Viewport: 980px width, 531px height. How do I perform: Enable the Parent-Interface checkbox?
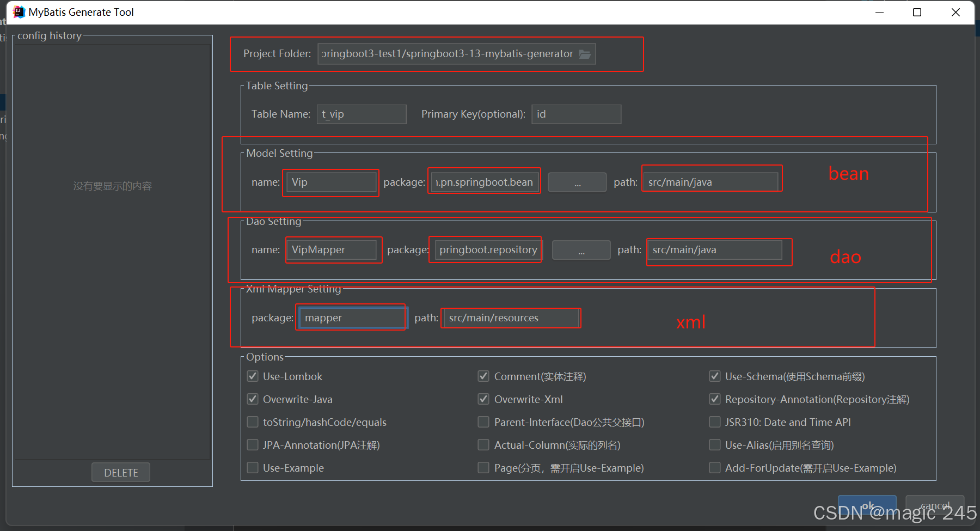click(x=483, y=422)
